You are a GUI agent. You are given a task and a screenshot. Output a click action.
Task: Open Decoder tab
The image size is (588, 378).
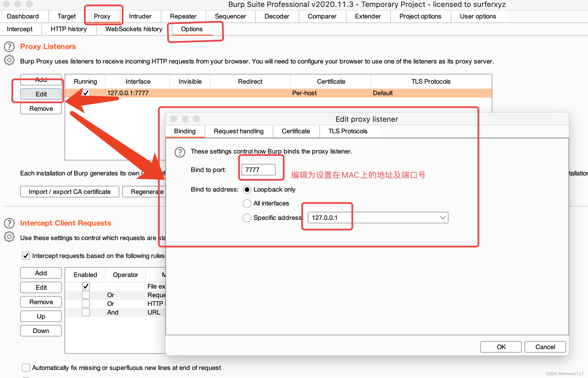coord(277,16)
